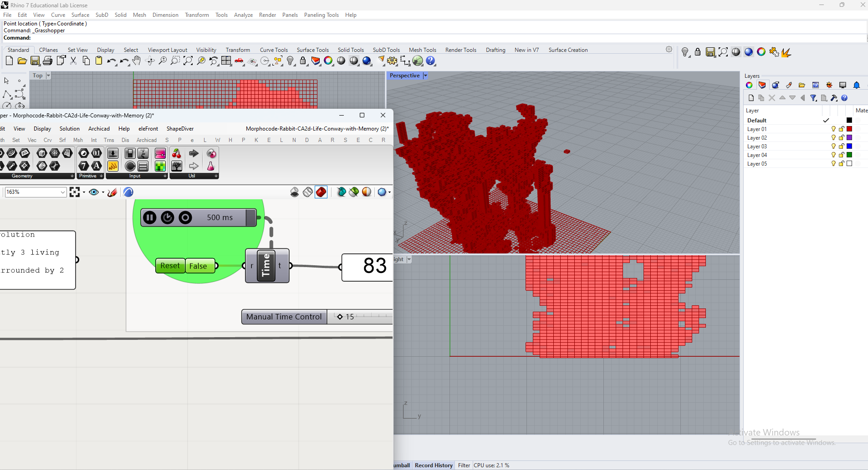Open Grasshopper Solution menu
Image resolution: width=868 pixels, height=470 pixels.
coord(69,129)
